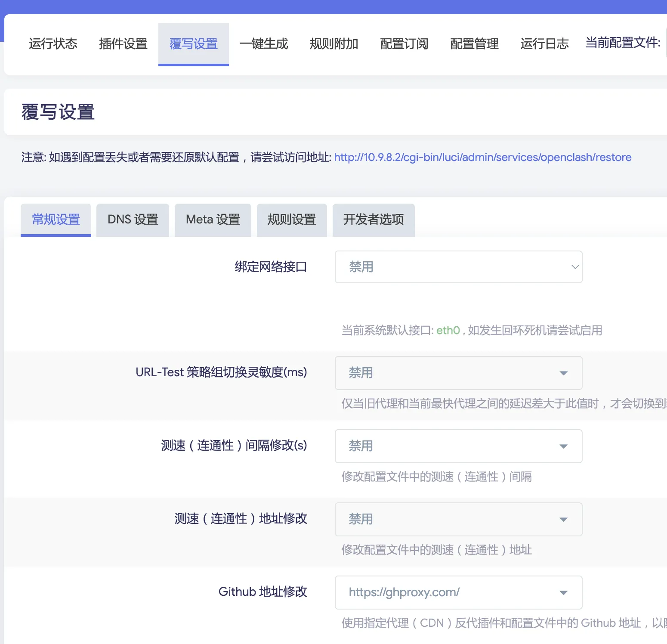Image resolution: width=667 pixels, height=644 pixels.
Task: Switch to 插件设置 tab
Action: 123,44
